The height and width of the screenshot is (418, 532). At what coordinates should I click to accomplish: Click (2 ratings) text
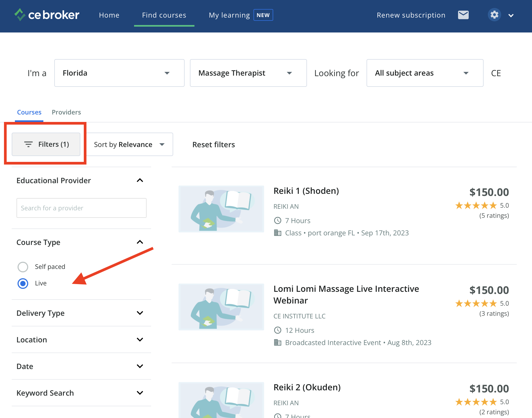coord(494,412)
